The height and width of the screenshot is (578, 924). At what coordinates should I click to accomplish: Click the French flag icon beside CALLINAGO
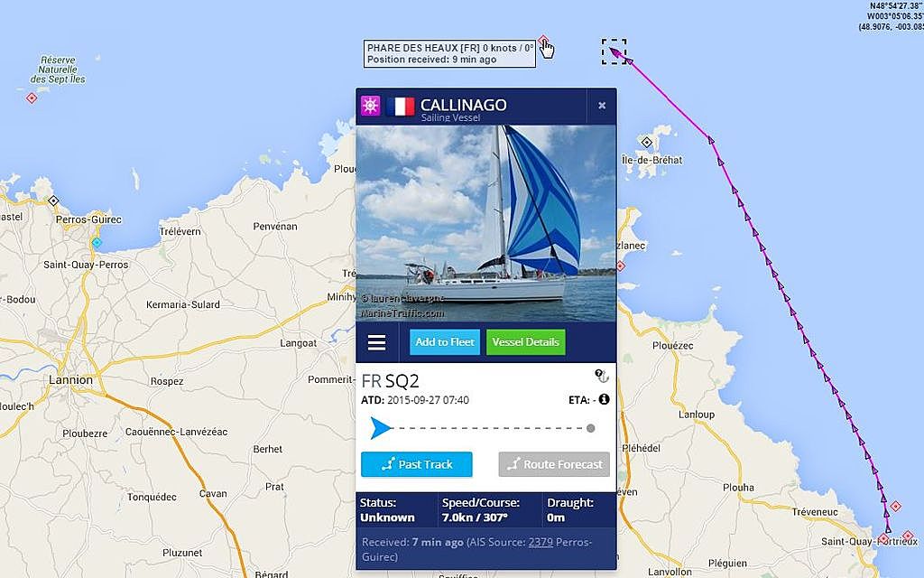click(x=401, y=107)
